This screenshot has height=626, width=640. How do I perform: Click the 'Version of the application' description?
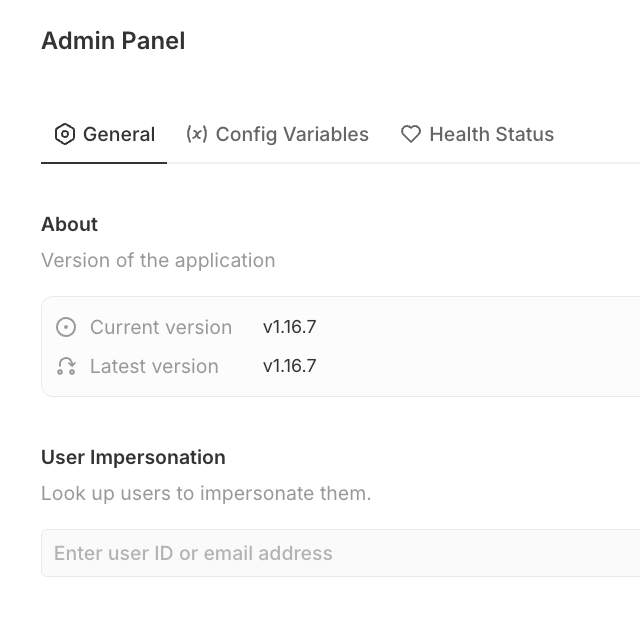158,260
